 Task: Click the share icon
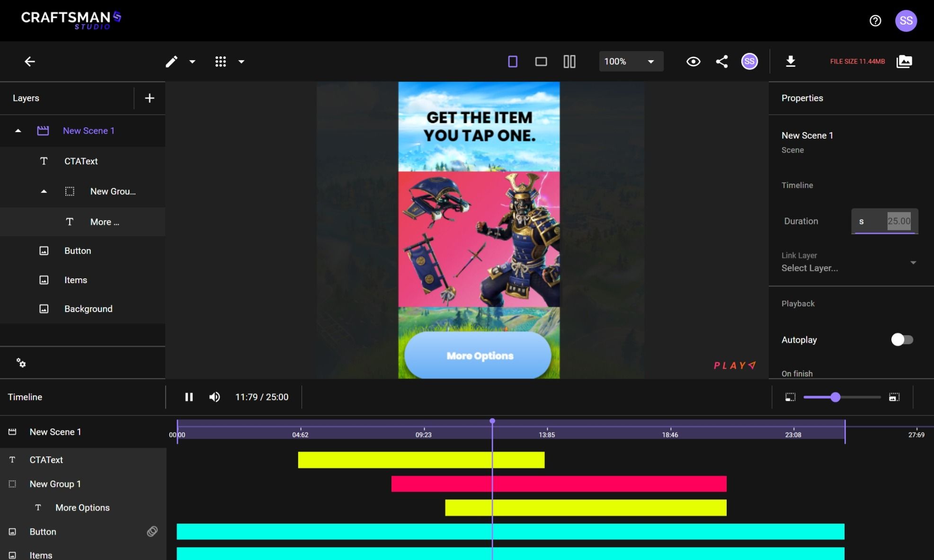722,62
